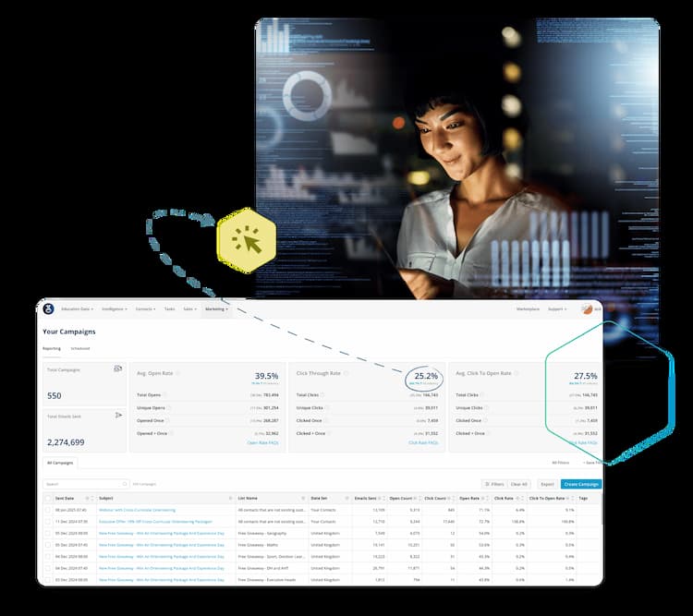This screenshot has height=616, width=693.
Task: Select the All Campaigns tab
Action: [61, 462]
